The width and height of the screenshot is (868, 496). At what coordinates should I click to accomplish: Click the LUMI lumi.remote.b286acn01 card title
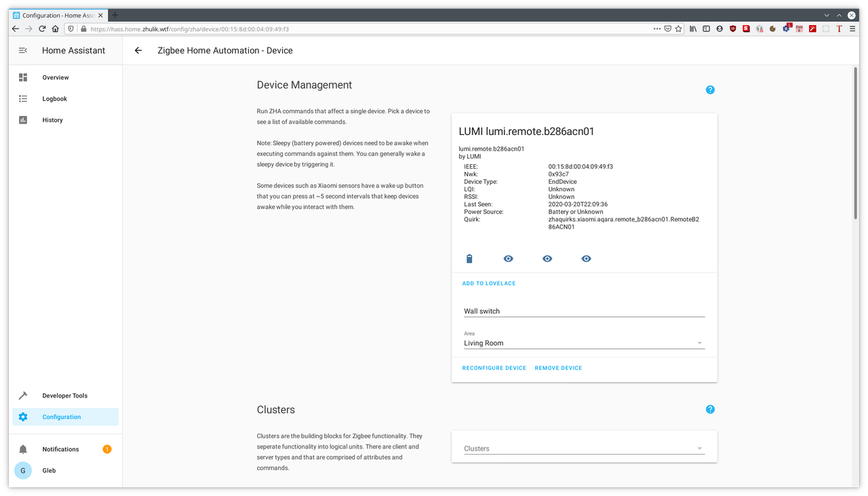click(x=527, y=132)
